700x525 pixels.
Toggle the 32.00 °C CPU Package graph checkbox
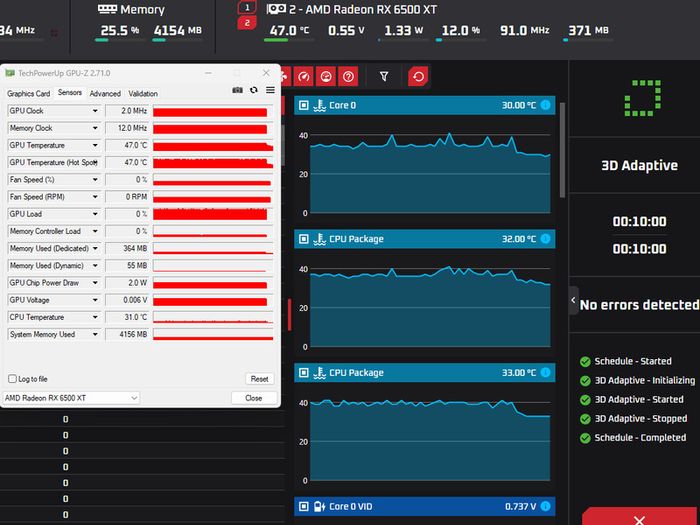point(304,239)
